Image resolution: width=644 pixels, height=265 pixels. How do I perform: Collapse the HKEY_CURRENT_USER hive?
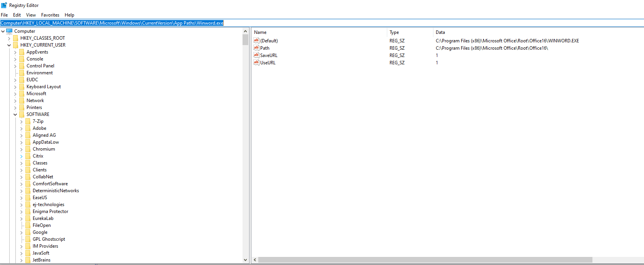9,45
